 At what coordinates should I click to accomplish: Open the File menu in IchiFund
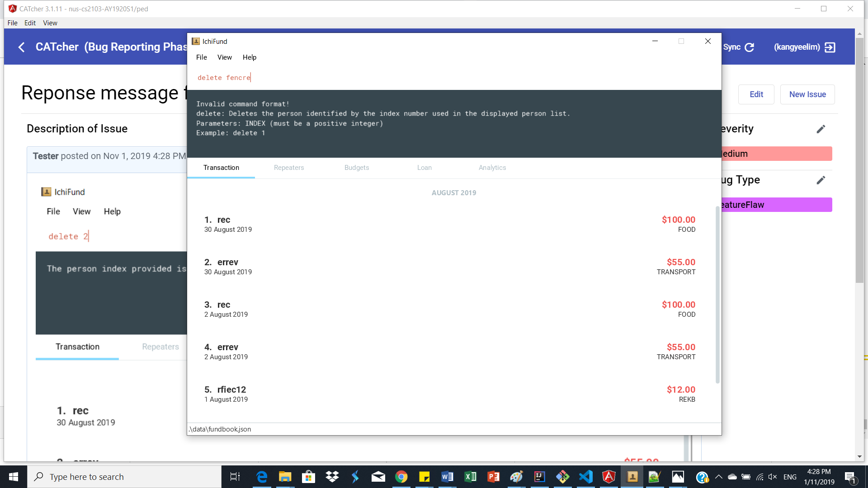coord(202,57)
